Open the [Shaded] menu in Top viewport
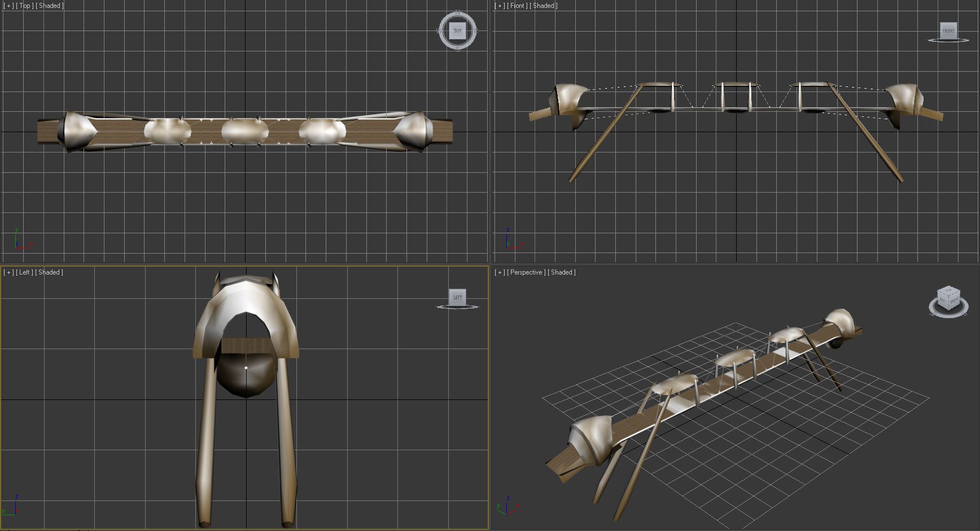Screen dimensions: 980x531 tap(50, 6)
